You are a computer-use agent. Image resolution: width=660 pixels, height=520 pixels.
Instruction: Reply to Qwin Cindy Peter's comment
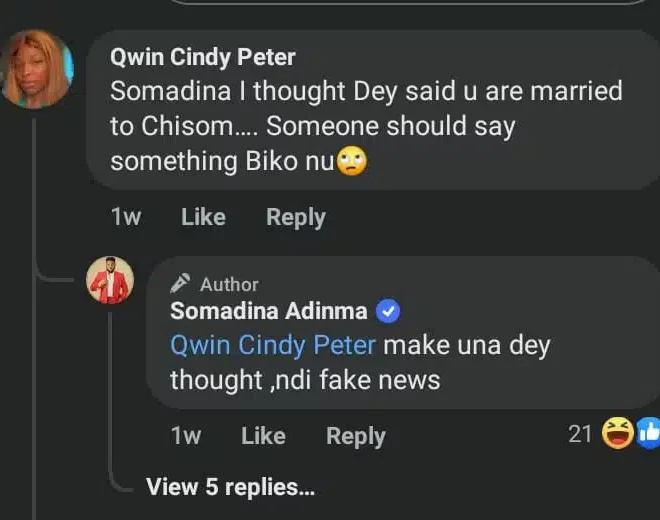pyautogui.click(x=295, y=217)
